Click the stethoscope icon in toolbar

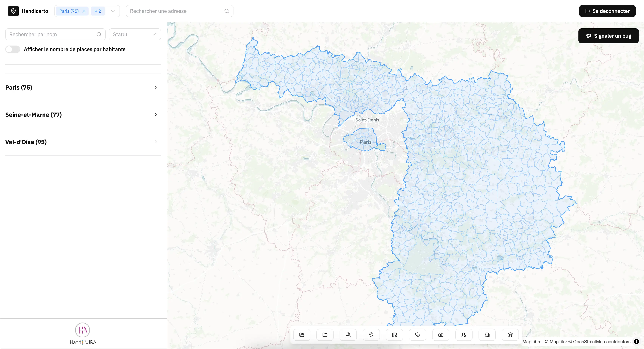point(417,335)
